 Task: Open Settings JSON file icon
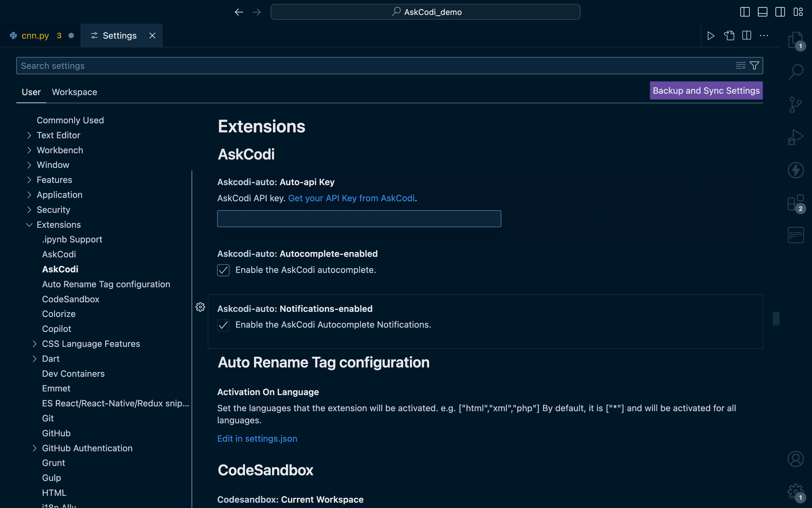point(729,36)
